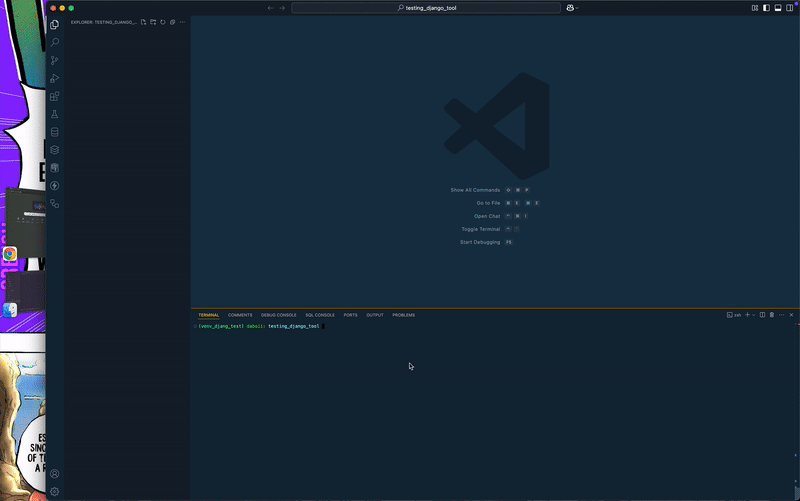Click the terminal scrollbar thumb
Viewport: 800px width, 501px height.
pos(796,493)
